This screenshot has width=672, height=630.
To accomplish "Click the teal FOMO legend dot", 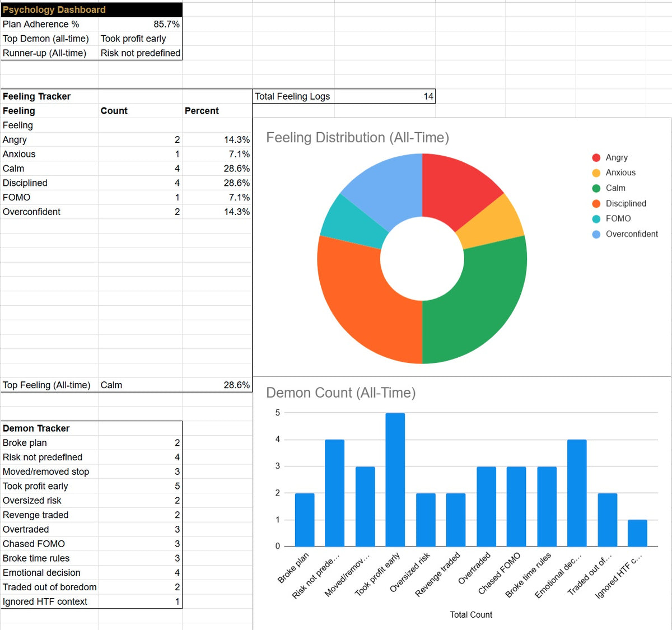I will coord(596,219).
